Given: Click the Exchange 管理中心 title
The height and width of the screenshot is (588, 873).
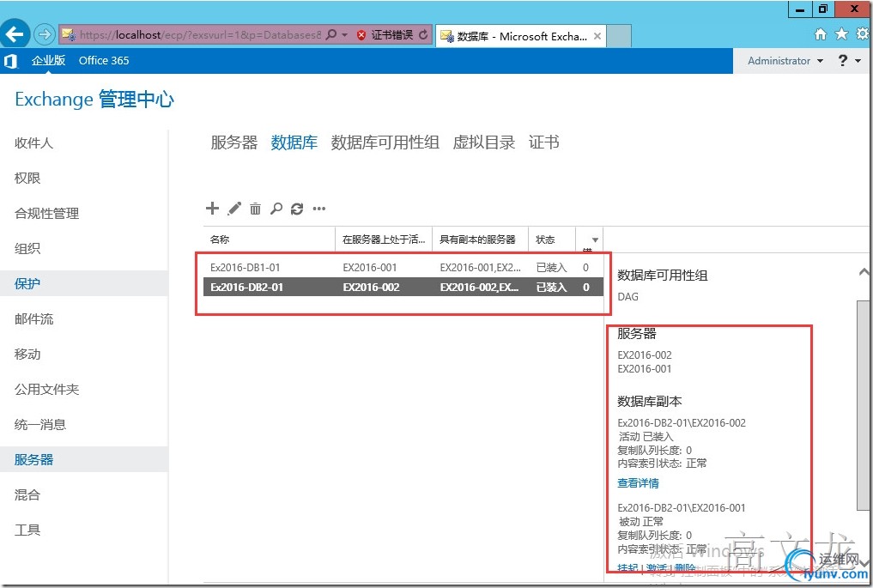Looking at the screenshot, I should 94,99.
